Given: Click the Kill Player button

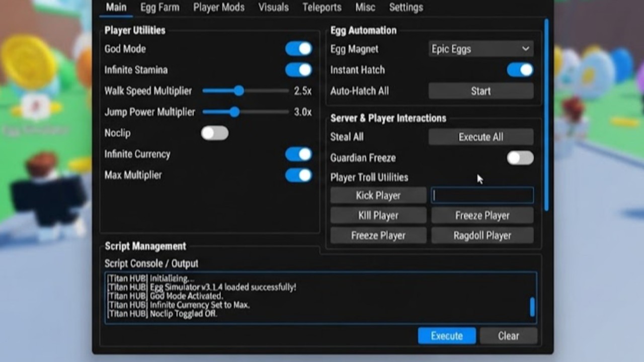Looking at the screenshot, I should pos(378,216).
